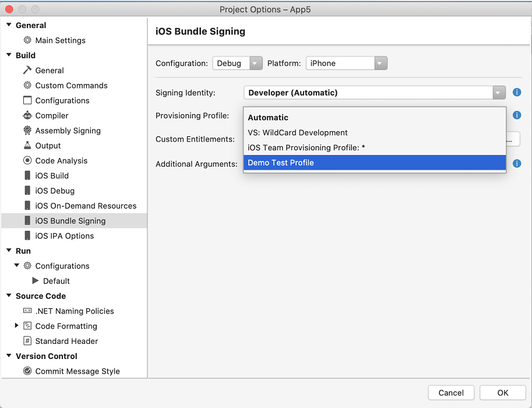This screenshot has width=532, height=408.
Task: Open Assembly Signing settings icon
Action: click(x=26, y=131)
